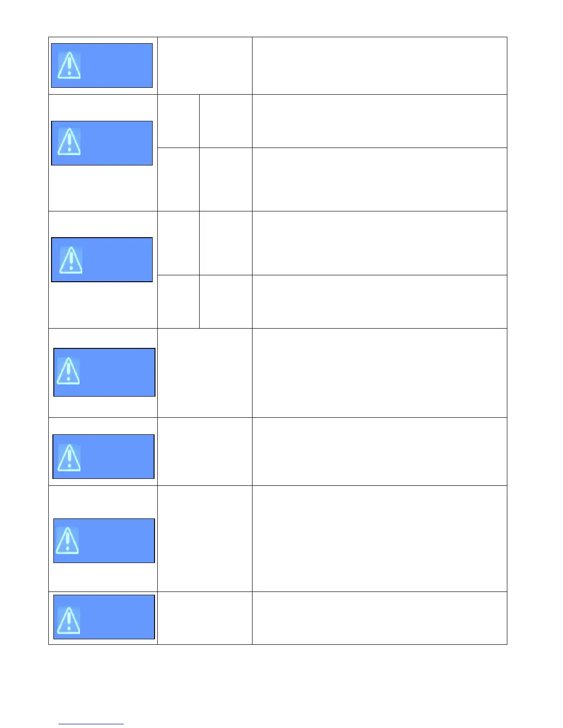Select the empty middle cell of the last row

pyautogui.click(x=205, y=618)
